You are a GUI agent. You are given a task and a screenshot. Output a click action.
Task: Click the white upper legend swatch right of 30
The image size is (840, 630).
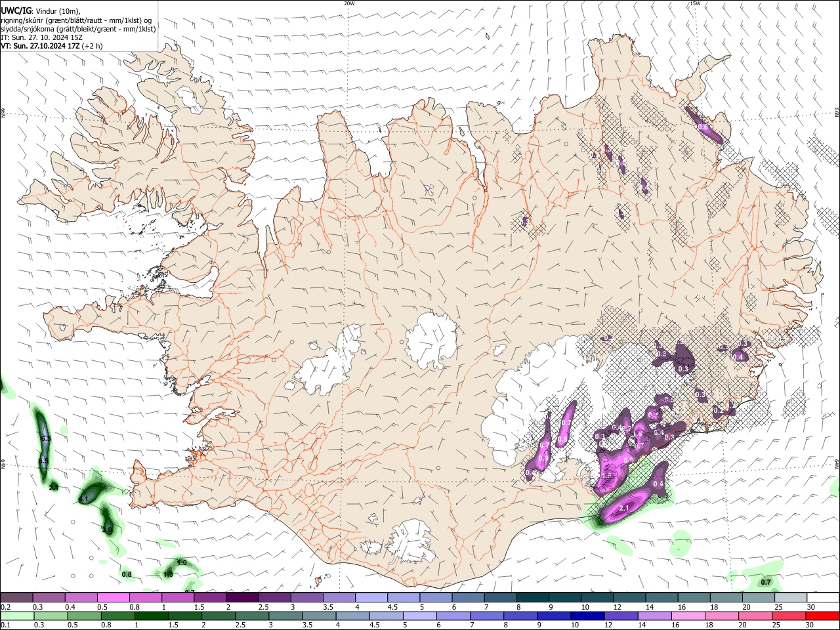[x=824, y=597]
